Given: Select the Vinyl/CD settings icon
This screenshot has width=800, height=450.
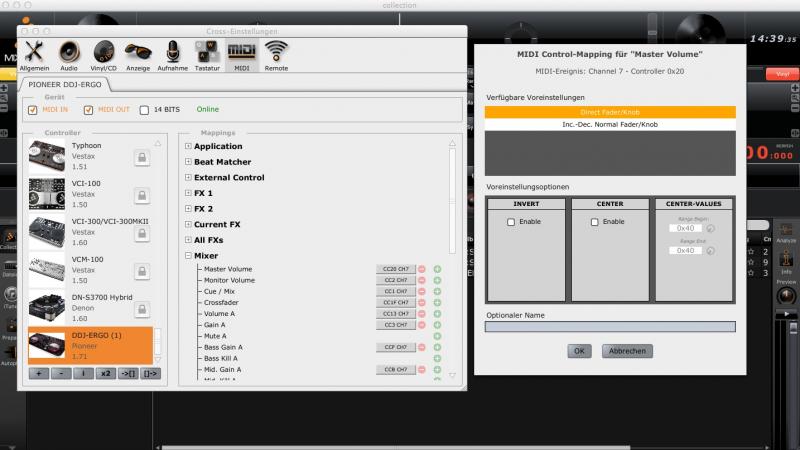Looking at the screenshot, I should click(x=104, y=55).
